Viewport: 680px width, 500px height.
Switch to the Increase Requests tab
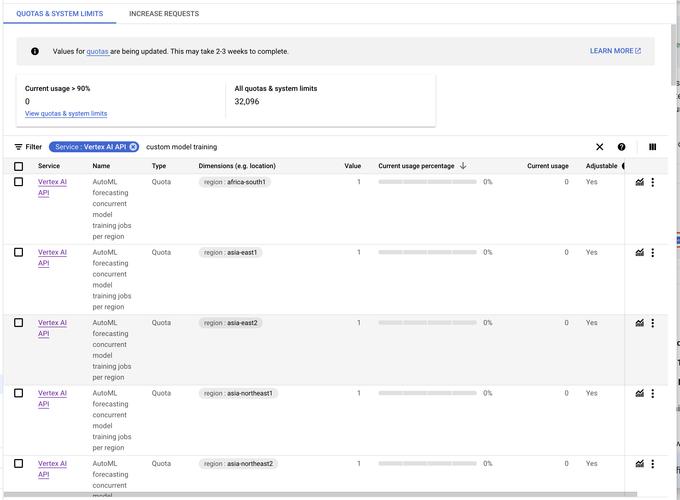(x=164, y=14)
